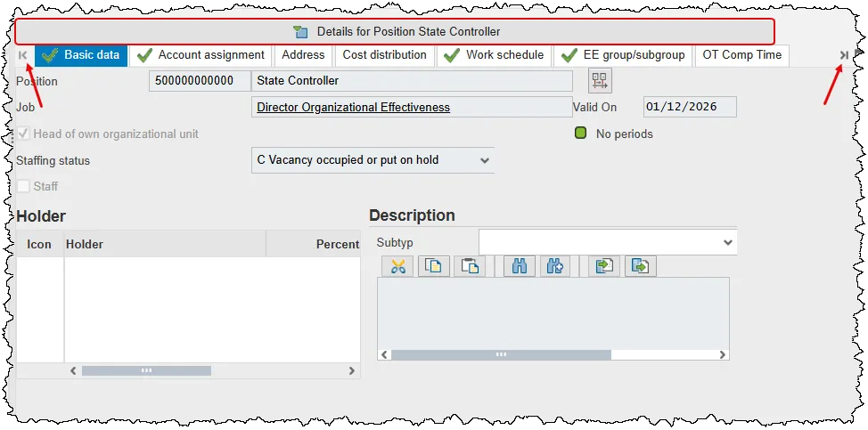This screenshot has width=868, height=430.
Task: Click Holder table scroll right arrow
Action: (351, 371)
